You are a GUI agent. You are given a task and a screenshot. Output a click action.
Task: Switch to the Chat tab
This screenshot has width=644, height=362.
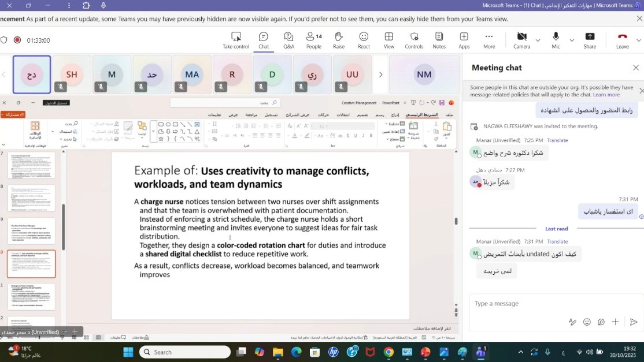click(264, 40)
